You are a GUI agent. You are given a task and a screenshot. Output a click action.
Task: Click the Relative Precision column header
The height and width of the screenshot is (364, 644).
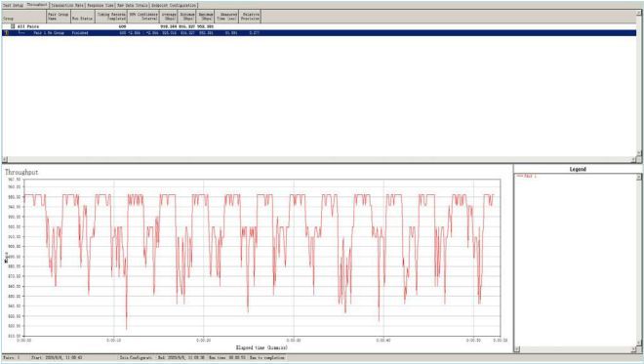click(x=250, y=17)
